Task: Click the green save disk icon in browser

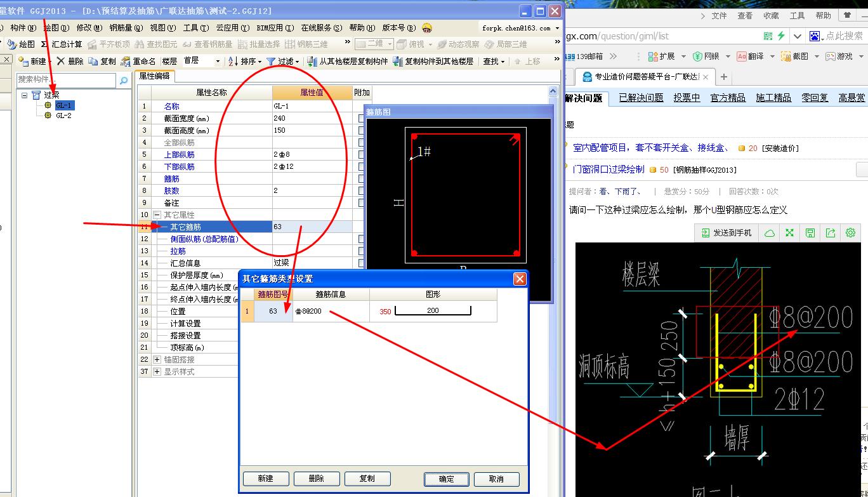Action: (810, 233)
